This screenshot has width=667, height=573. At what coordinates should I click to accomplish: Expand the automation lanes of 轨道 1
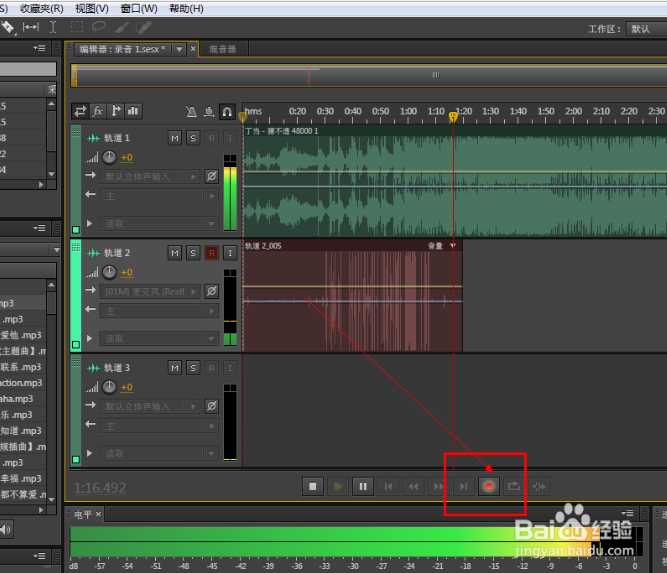pos(89,223)
